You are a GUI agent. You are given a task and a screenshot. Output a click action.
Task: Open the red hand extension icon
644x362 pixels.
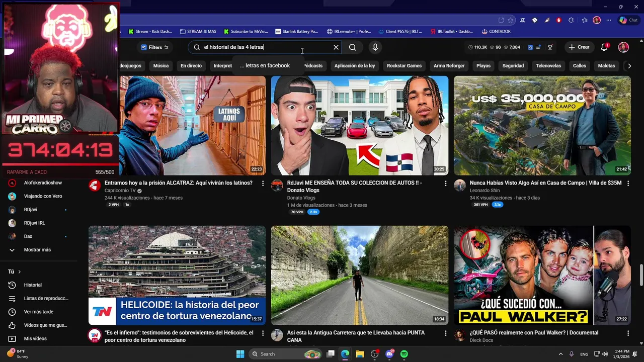pyautogui.click(x=558, y=20)
